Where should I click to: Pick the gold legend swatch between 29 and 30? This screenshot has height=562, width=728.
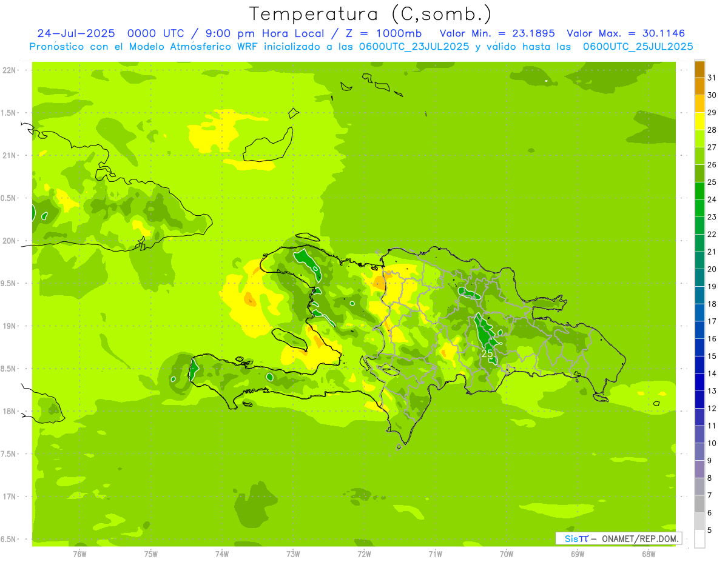click(699, 104)
